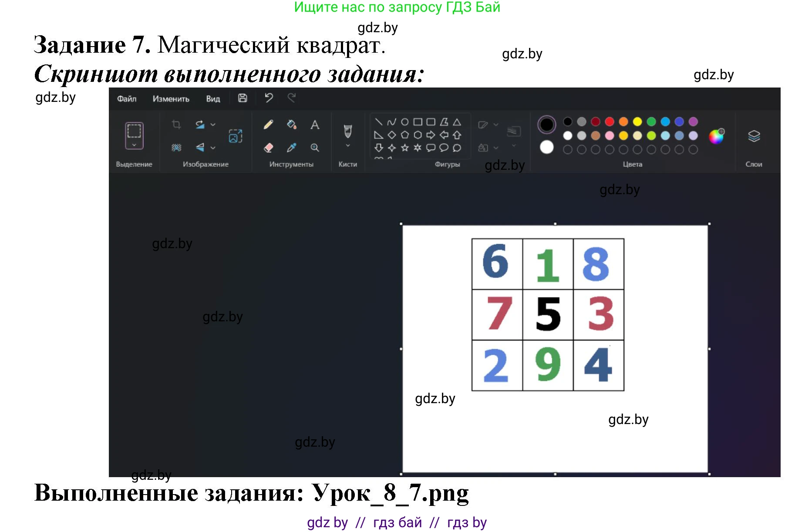Save the drawing with the floppy icon
Viewport: 795px width, 532px height.
point(243,98)
